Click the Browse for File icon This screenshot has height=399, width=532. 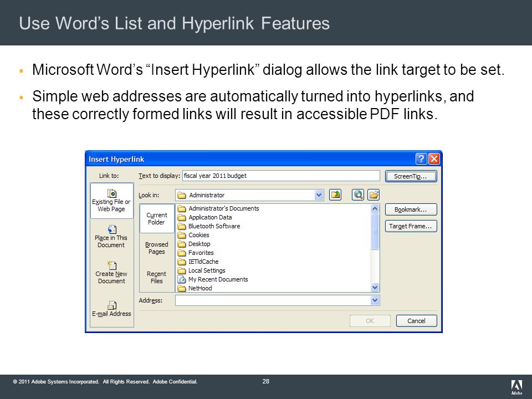click(x=374, y=195)
